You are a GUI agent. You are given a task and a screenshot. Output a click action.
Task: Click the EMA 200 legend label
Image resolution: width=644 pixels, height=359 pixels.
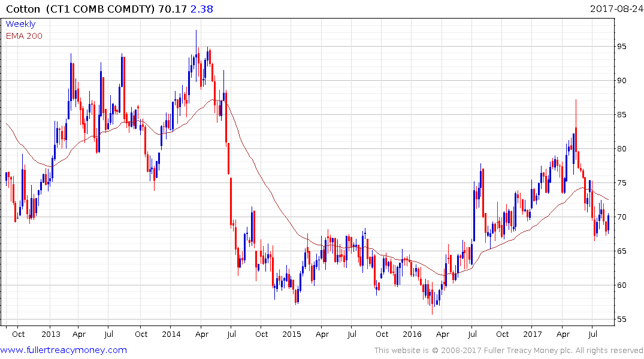[x=24, y=36]
